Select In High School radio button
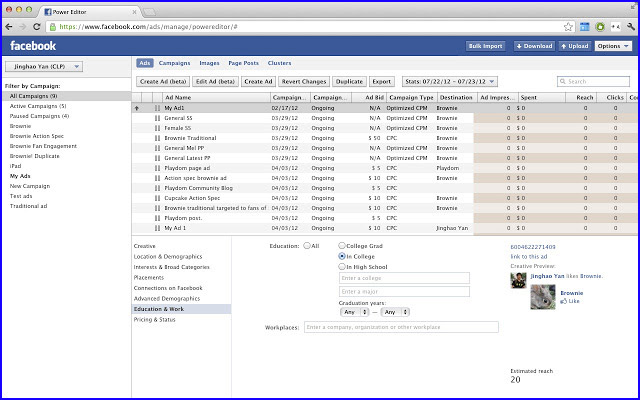Screen dimensions: 640x400 point(342,267)
